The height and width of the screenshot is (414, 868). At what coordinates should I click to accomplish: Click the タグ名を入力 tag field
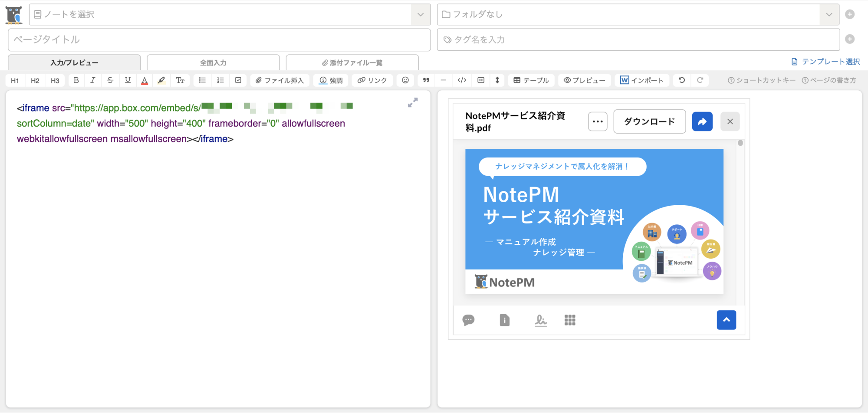coord(638,39)
